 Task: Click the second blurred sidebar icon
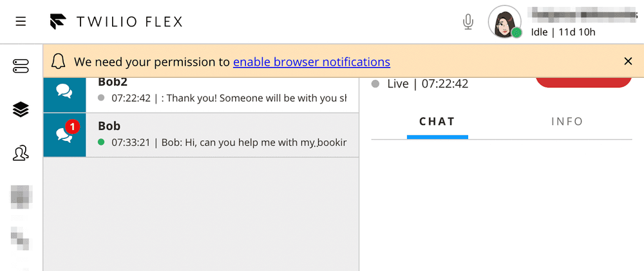pyautogui.click(x=21, y=239)
